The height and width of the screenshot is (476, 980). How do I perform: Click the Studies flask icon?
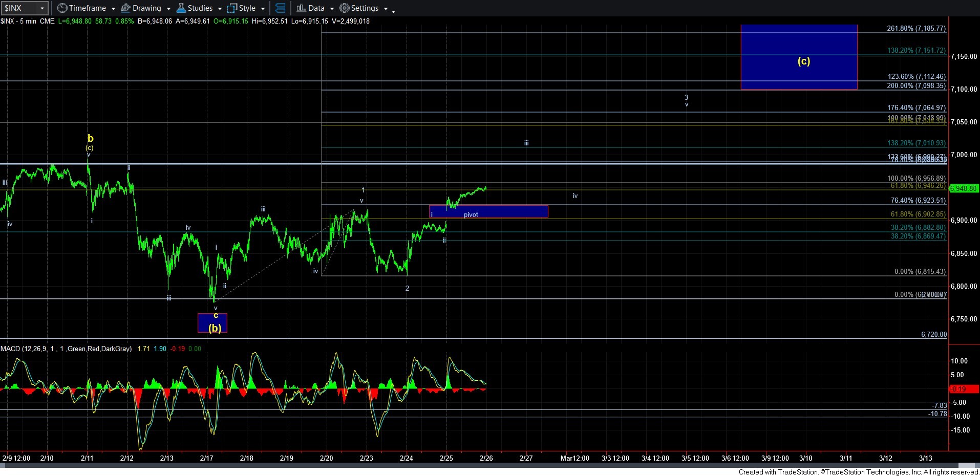click(181, 8)
